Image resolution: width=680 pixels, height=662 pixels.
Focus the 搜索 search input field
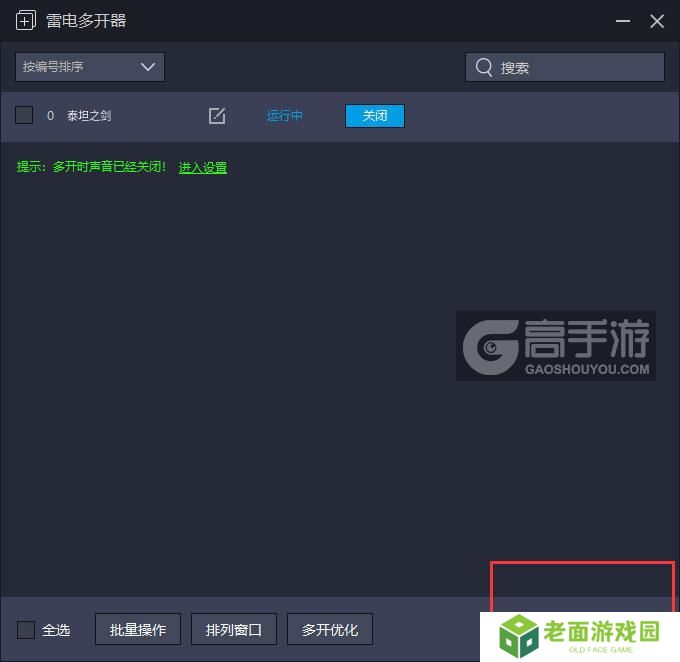[x=565, y=67]
